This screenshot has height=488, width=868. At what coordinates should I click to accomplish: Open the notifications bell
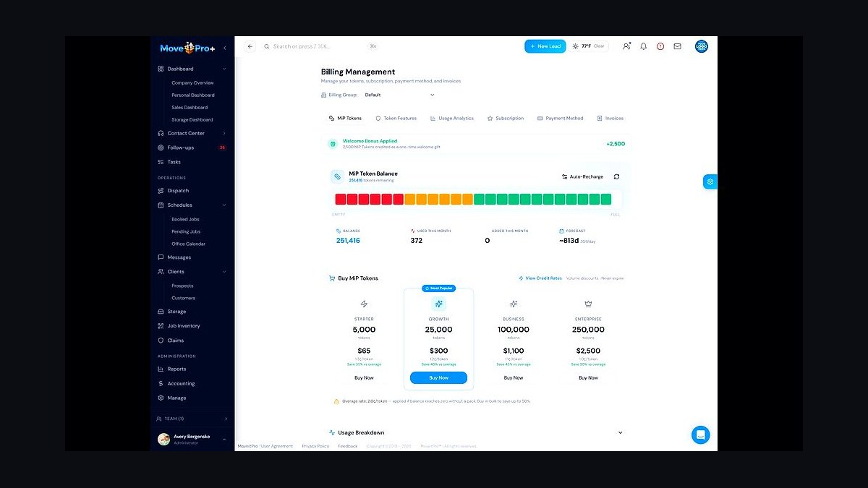(x=644, y=46)
